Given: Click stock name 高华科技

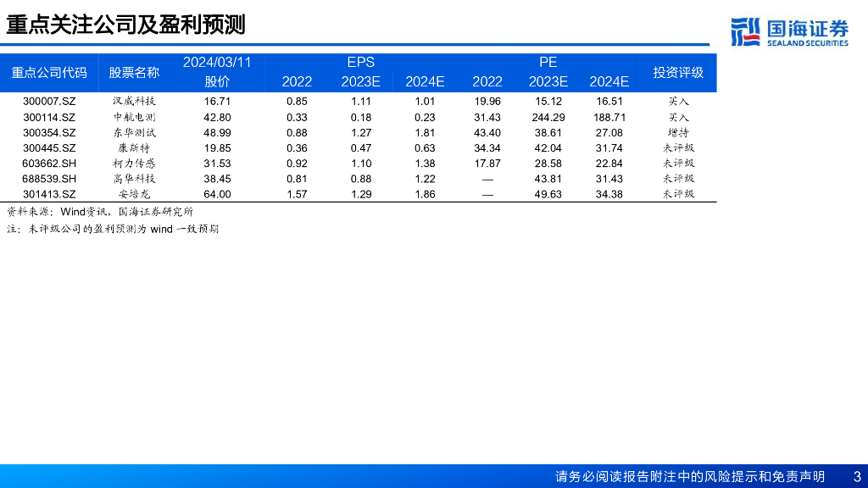Looking at the screenshot, I should tap(134, 180).
